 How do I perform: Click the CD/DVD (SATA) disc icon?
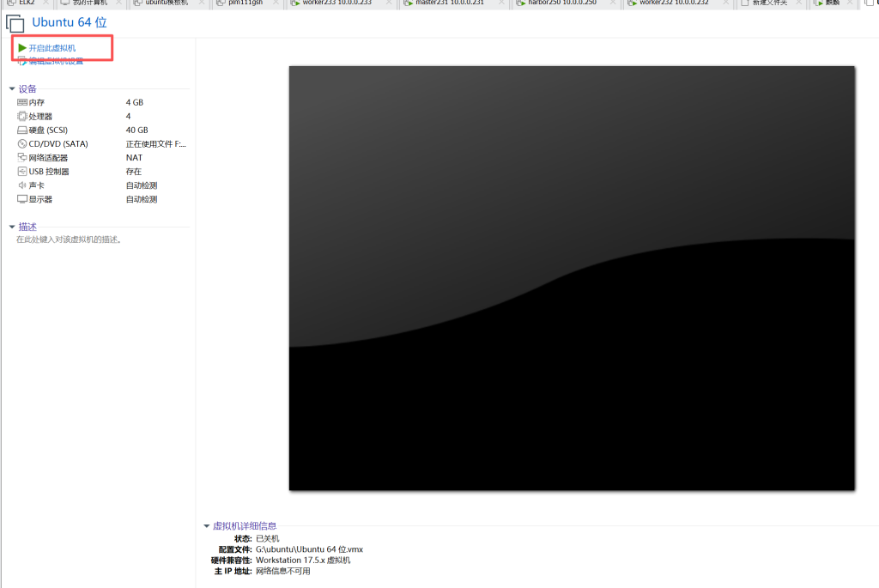coord(22,143)
